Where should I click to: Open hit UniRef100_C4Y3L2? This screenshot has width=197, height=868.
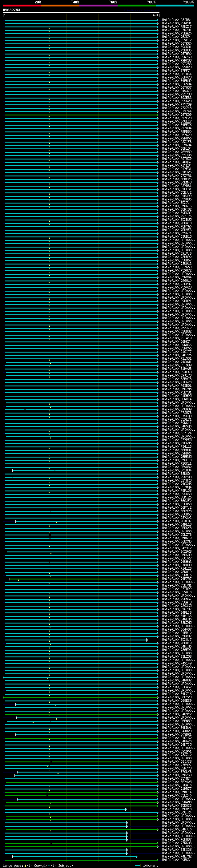point(176,548)
